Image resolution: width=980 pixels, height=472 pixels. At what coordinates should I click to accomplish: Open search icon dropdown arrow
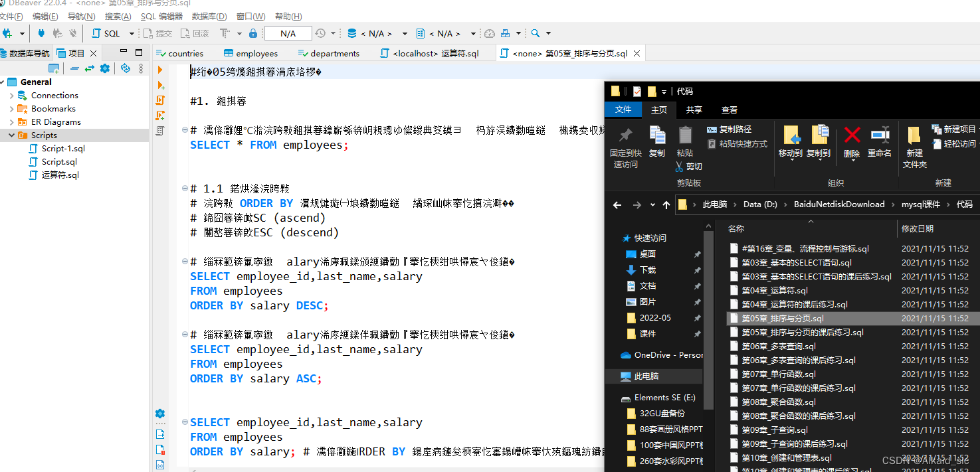tap(548, 33)
